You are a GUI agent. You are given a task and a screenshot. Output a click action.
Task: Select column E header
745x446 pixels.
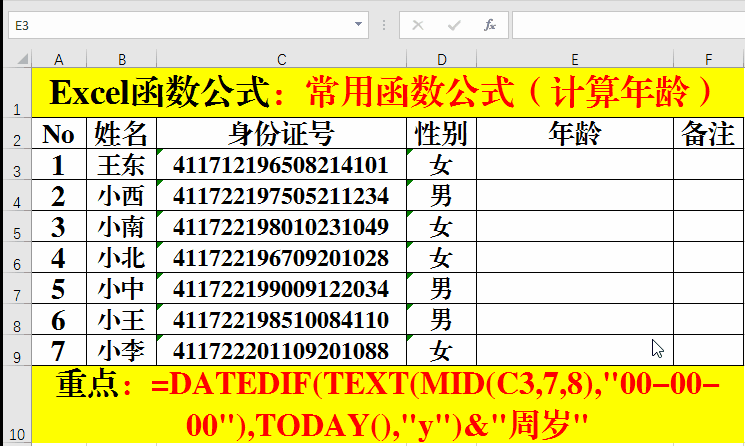(575, 59)
